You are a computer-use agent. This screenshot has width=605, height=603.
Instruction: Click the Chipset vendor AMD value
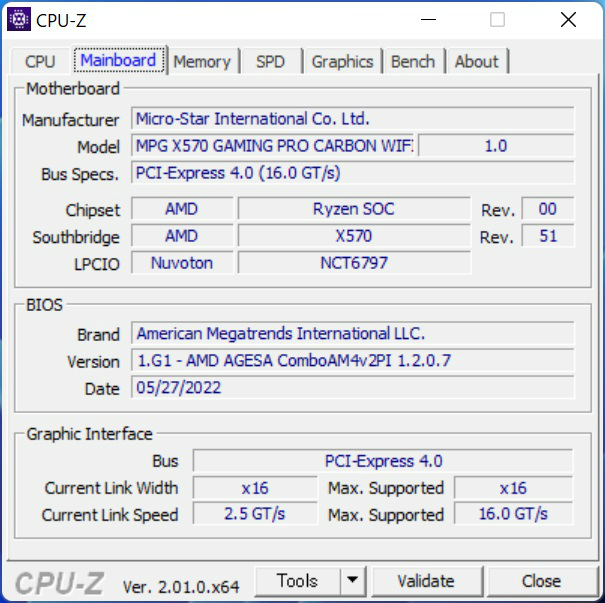pyautogui.click(x=182, y=209)
